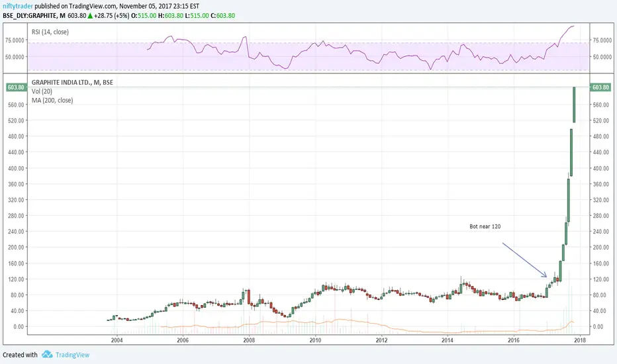617x364 pixels.
Task: Click the 2014 label on time axis
Action: (x=448, y=340)
